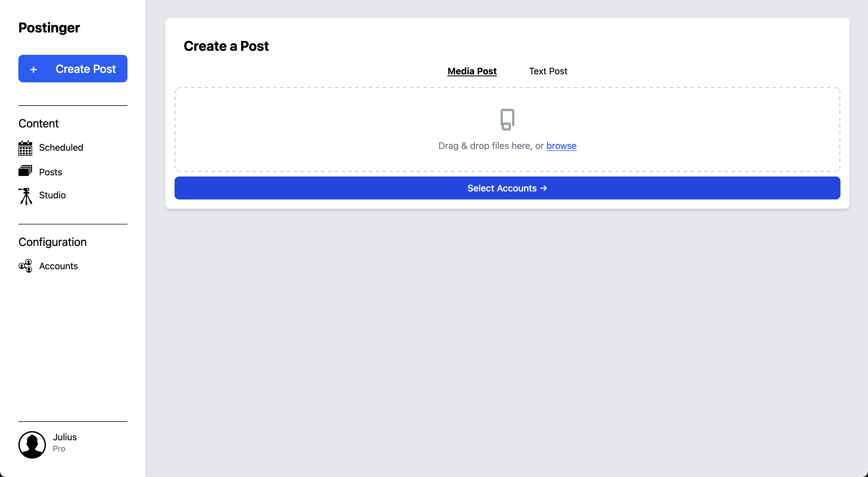
Task: Click the Julius username text
Action: [65, 437]
